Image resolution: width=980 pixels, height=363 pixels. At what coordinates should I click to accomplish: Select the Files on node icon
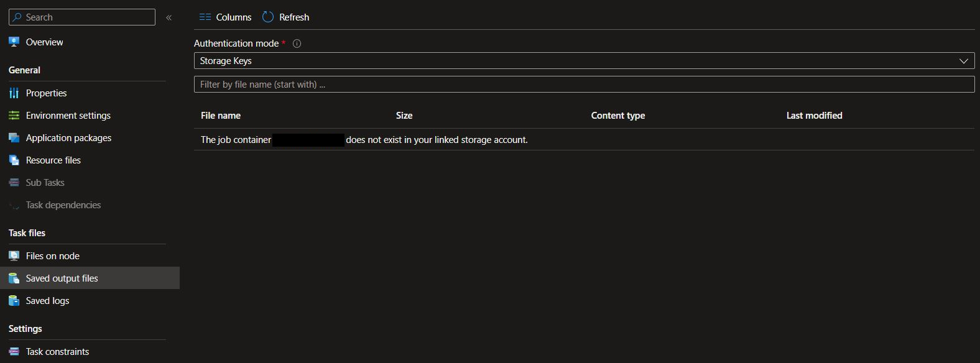click(x=14, y=255)
